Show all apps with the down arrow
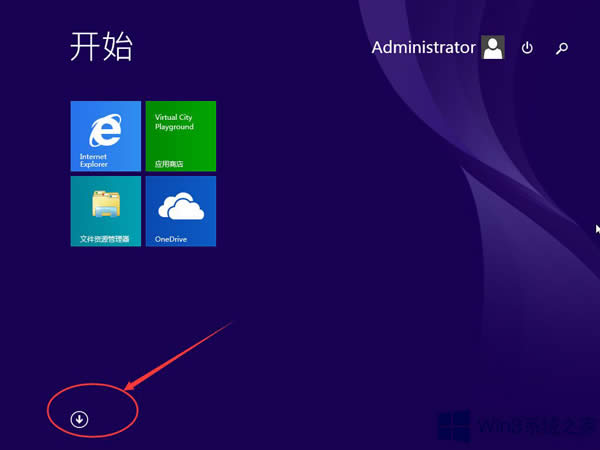 (79, 419)
